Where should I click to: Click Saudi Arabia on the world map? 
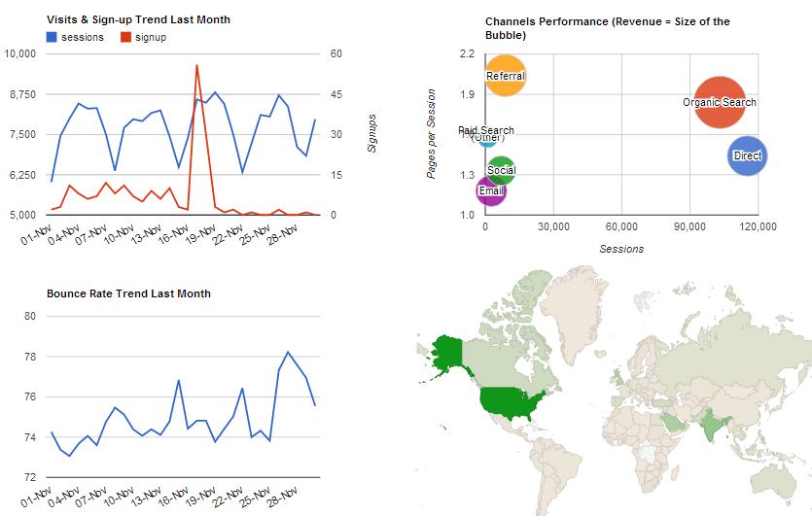[673, 423]
